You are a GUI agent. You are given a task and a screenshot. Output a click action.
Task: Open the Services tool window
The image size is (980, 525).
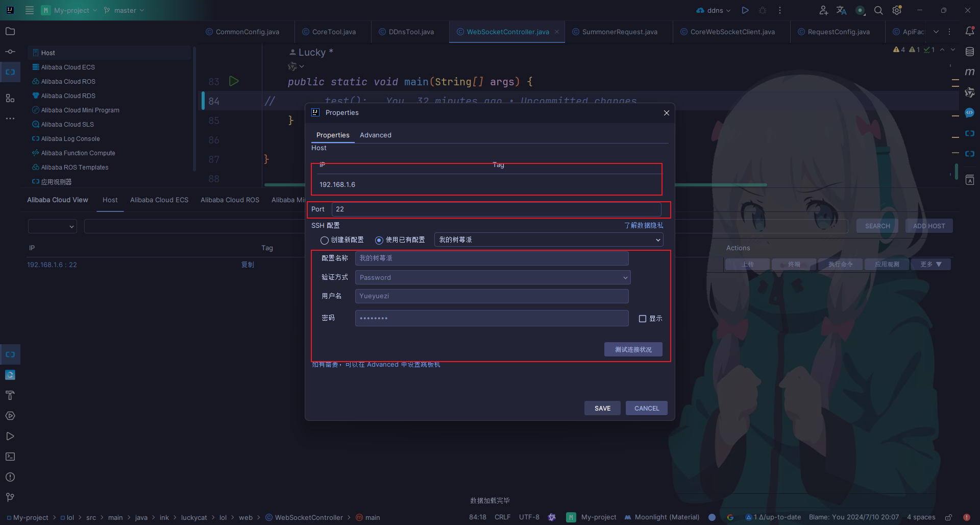tap(10, 416)
